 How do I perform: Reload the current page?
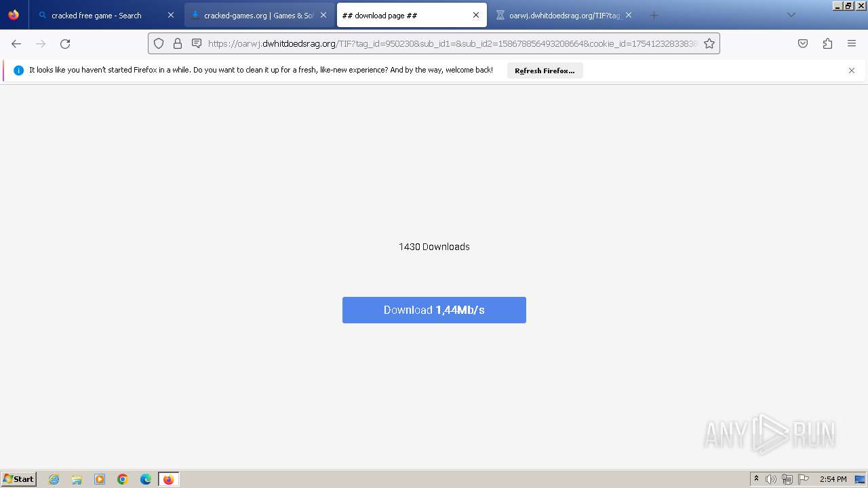[65, 43]
